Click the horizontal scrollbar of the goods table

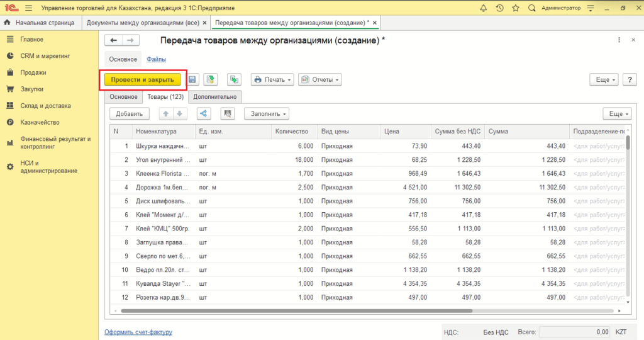[x=297, y=311]
